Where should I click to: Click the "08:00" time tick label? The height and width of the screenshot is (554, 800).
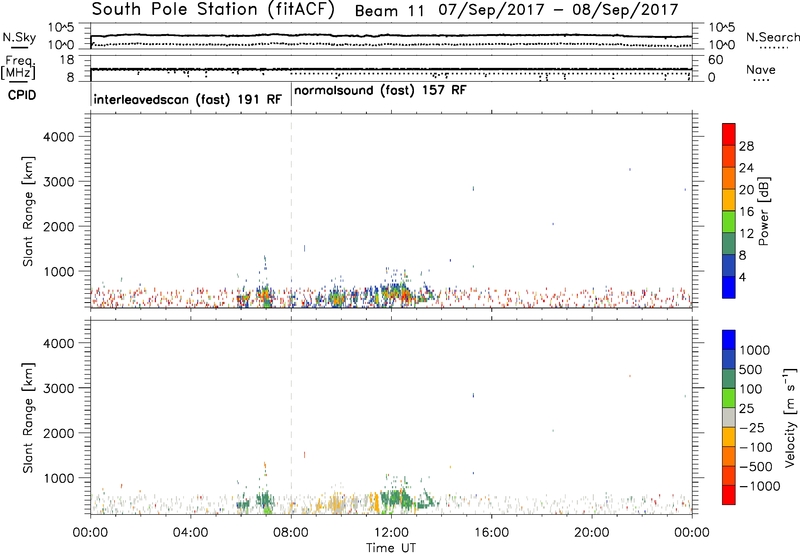(291, 533)
